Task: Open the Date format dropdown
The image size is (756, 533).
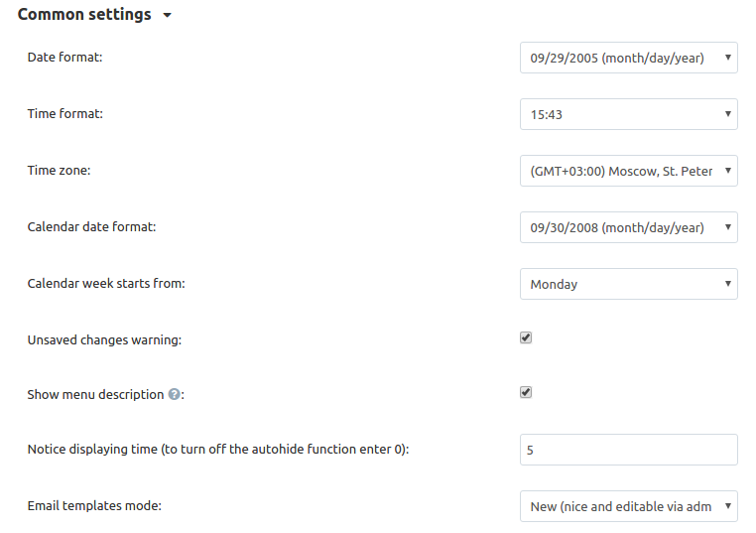Action: (629, 58)
